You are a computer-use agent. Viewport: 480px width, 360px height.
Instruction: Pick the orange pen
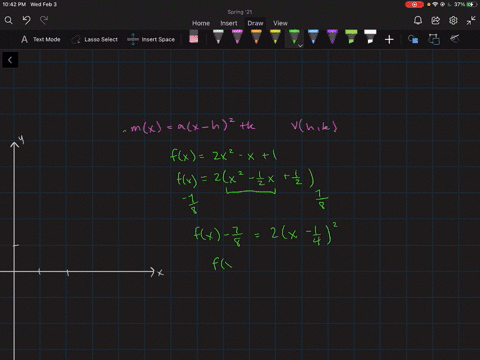256,37
